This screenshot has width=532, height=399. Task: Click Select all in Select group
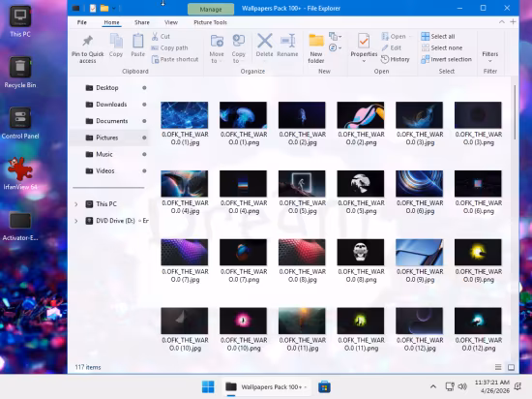(437, 37)
